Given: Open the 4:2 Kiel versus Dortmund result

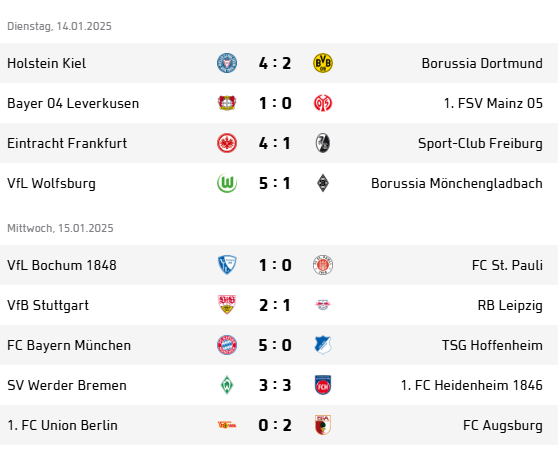Looking at the screenshot, I should pyautogui.click(x=275, y=63).
